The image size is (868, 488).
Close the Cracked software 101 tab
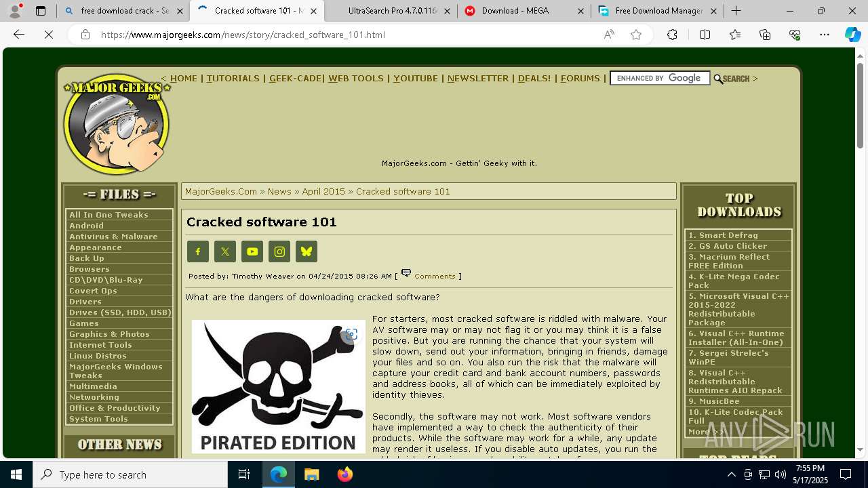click(x=313, y=11)
